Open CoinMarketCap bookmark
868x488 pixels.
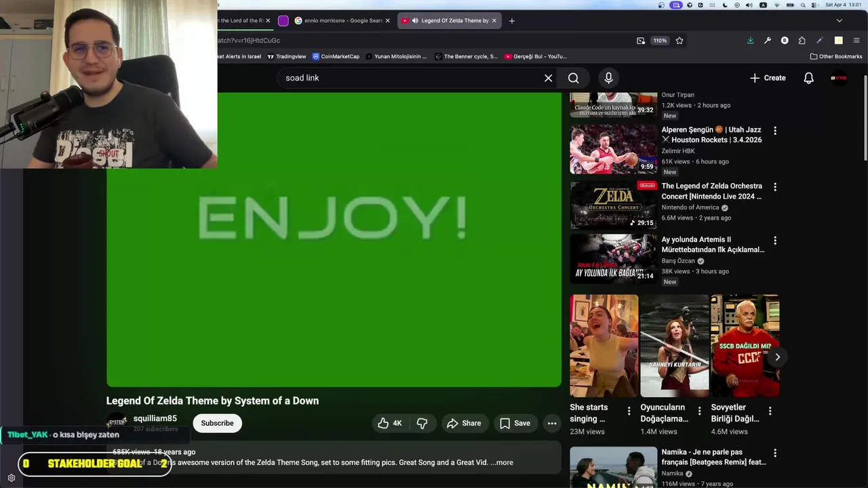336,56
